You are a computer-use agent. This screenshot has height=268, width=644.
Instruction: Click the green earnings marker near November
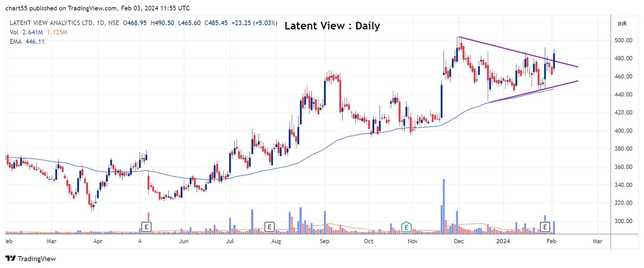[406, 227]
